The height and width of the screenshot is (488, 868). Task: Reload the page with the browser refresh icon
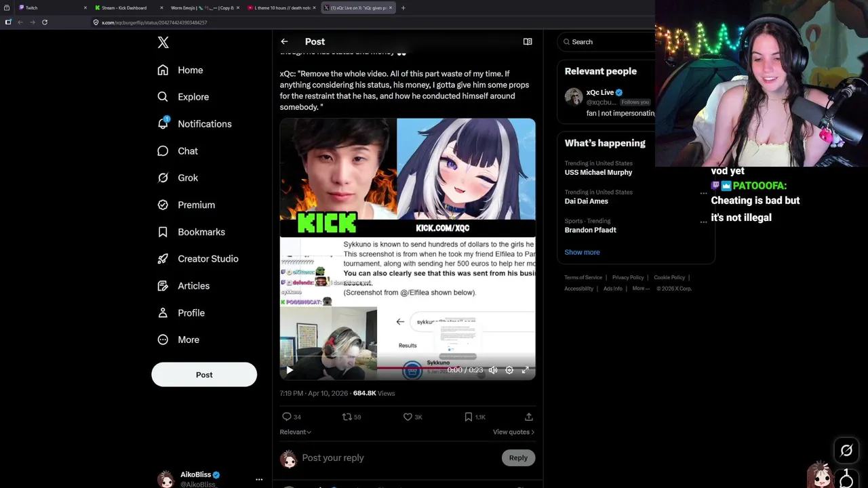pos(45,22)
